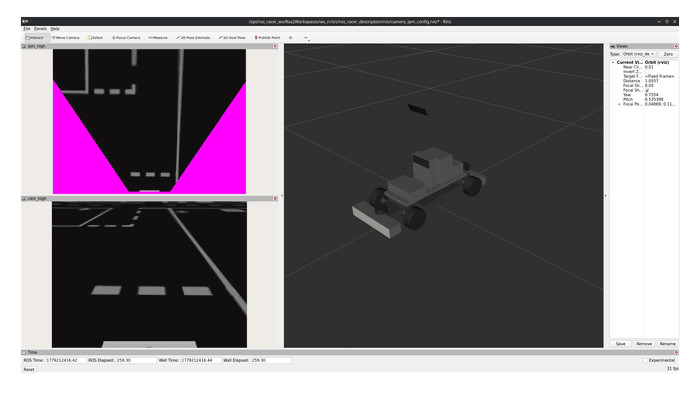Click the ipm_high panel title icon
700x398 pixels.
point(24,46)
